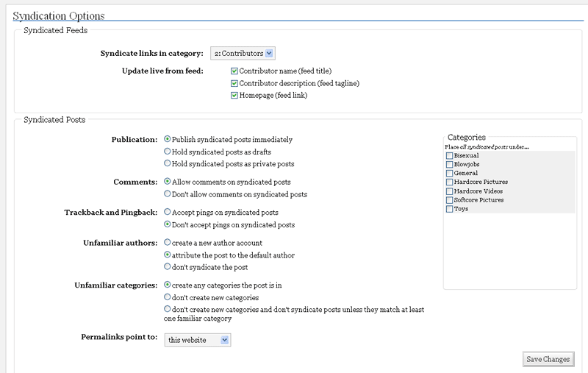Tick the General category checkbox

coord(449,174)
